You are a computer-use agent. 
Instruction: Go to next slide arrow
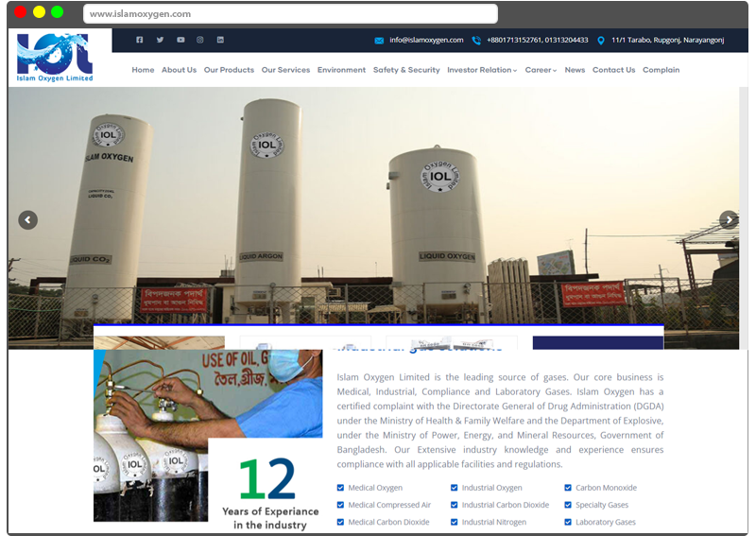(x=729, y=220)
